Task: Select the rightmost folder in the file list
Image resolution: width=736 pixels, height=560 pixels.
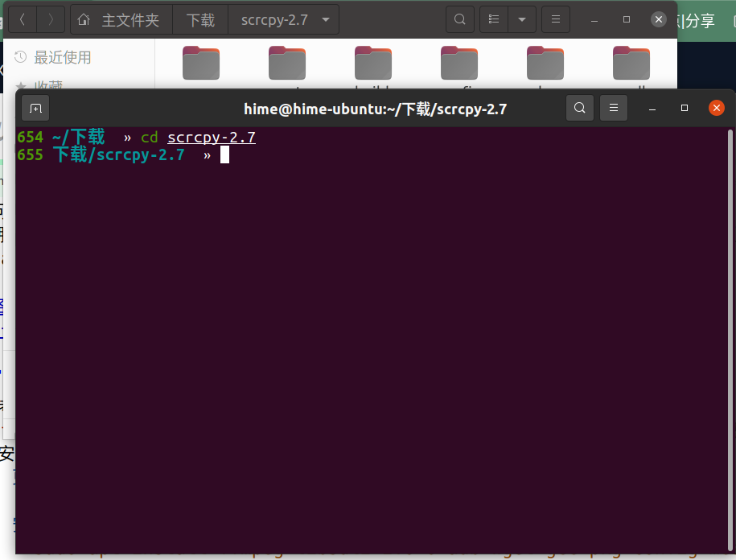Action: (631, 63)
